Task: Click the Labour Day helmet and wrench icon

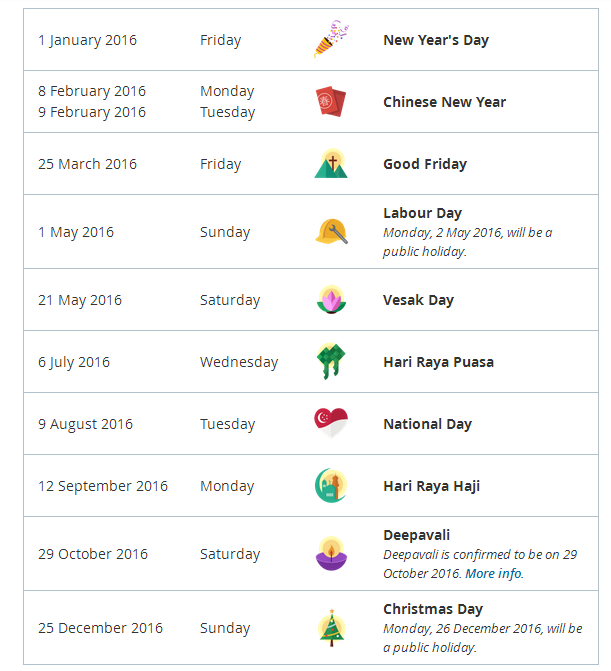Action: 331,232
